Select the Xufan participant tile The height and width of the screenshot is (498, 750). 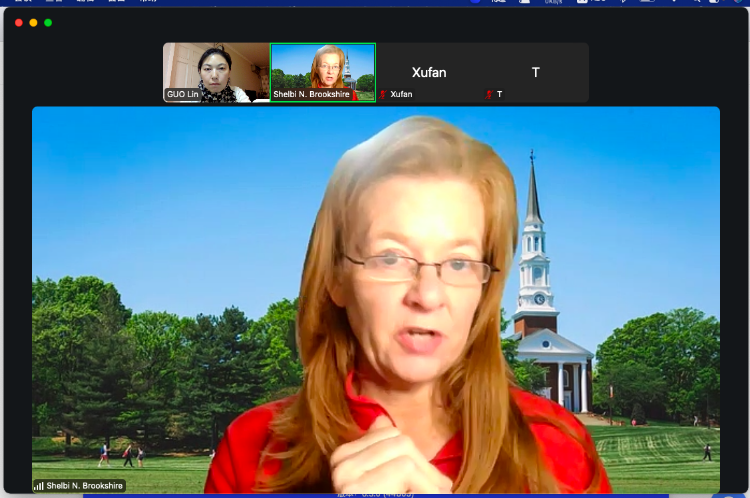pos(429,72)
